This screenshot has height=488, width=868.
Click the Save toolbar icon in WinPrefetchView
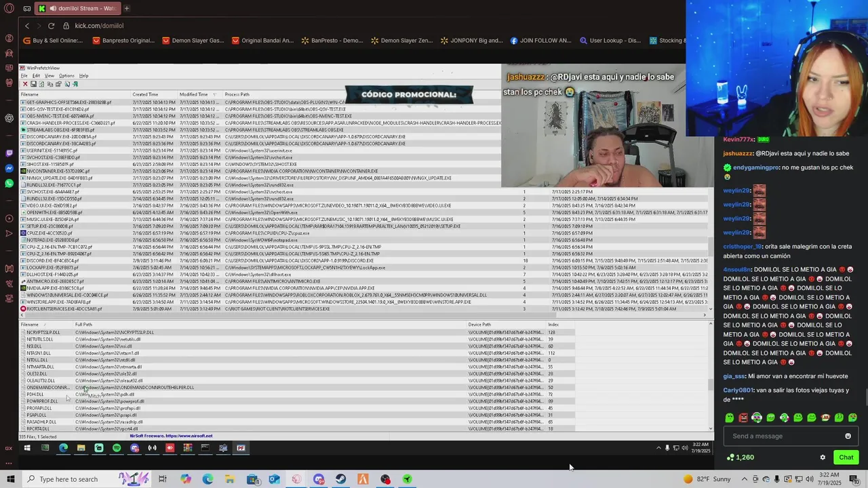coord(33,84)
